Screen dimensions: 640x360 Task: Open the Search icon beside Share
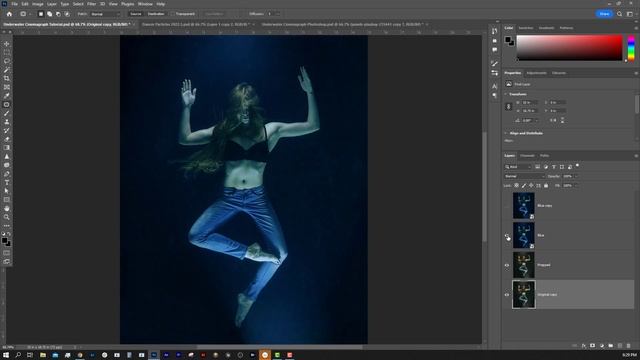[619, 14]
